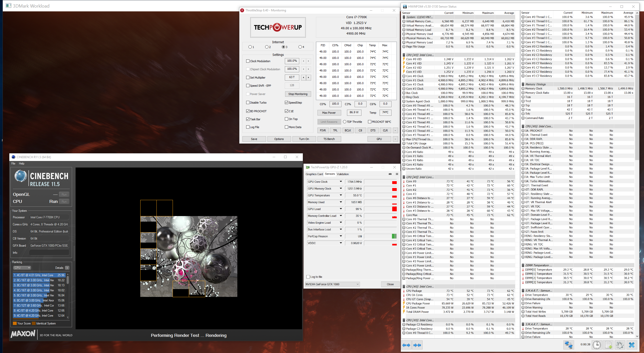Open the CPU ranking dropdown in Cinebench
The image size is (644, 353).
pyautogui.click(x=22, y=268)
